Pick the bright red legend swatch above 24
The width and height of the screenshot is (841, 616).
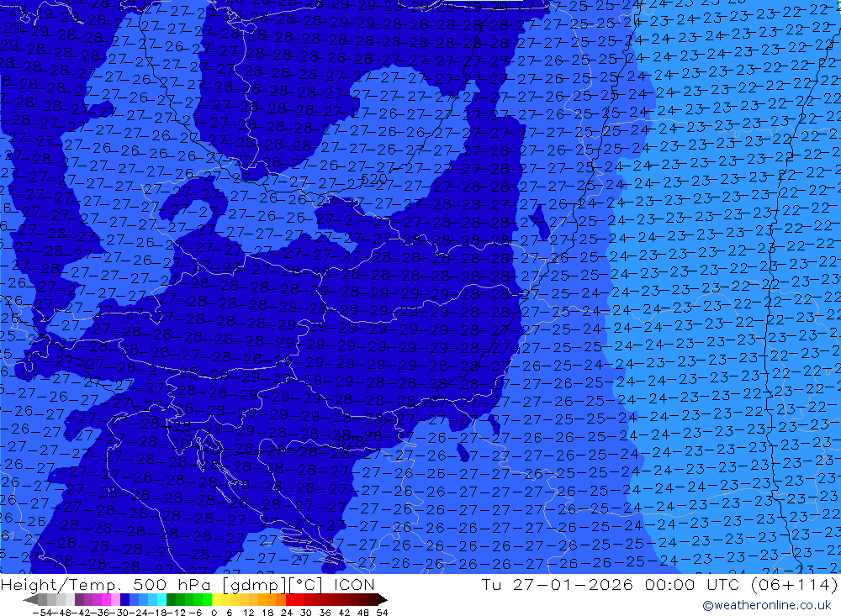290,600
